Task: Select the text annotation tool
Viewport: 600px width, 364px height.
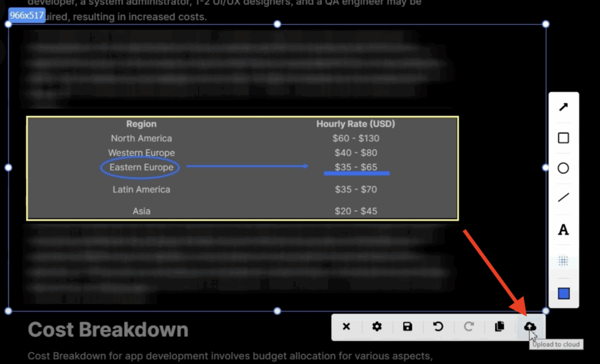Action: pos(563,230)
